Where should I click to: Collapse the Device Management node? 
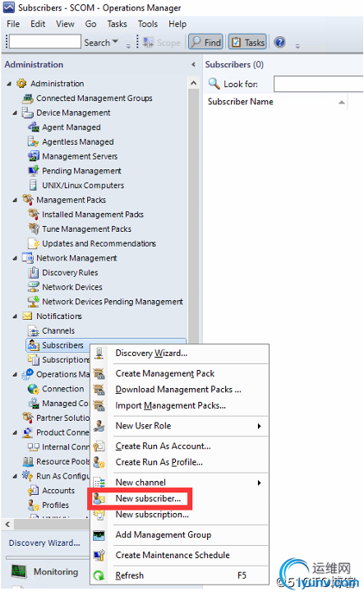pos(15,113)
